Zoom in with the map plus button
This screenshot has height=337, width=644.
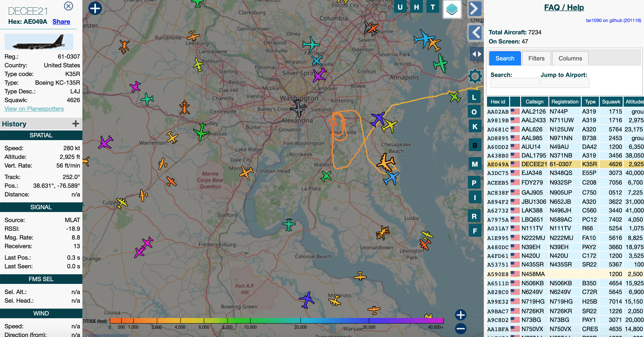460,315
